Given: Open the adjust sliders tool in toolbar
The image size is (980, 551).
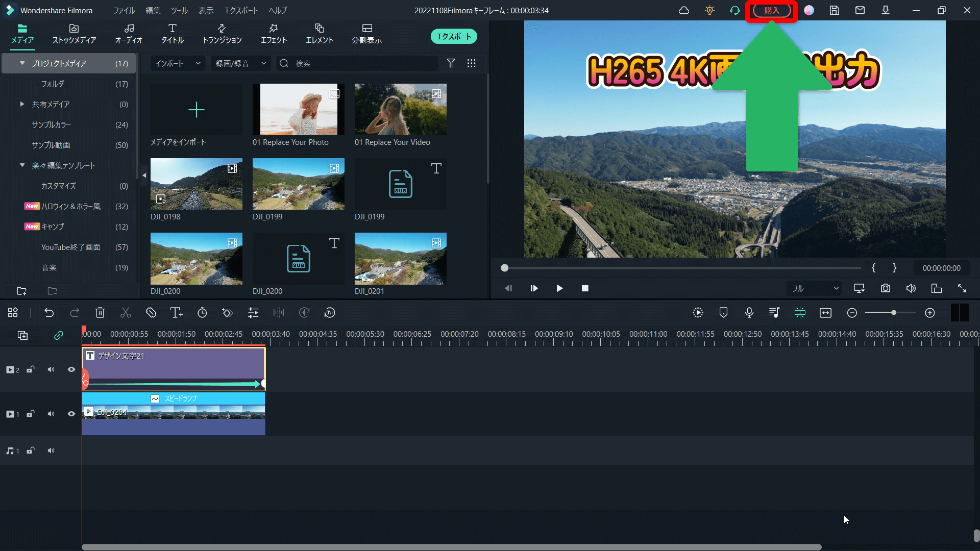Looking at the screenshot, I should pos(253,313).
